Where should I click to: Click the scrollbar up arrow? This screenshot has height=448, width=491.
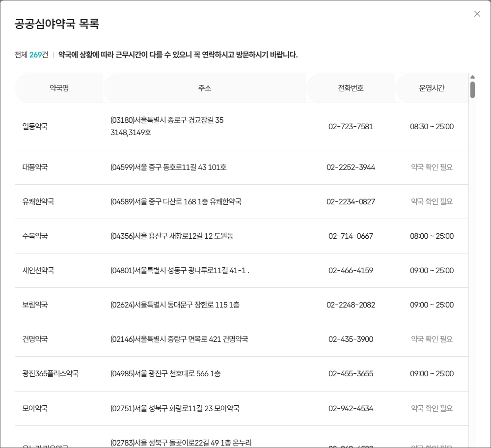point(472,77)
